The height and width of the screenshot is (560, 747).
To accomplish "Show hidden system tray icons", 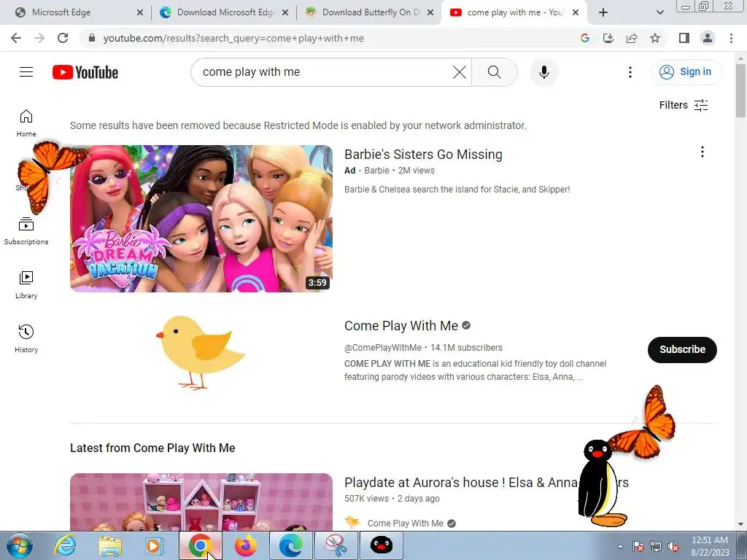I will pos(620,546).
